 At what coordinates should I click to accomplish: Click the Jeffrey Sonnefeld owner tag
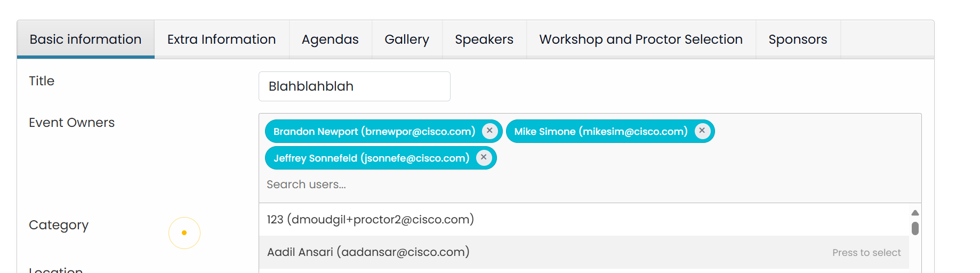click(x=371, y=158)
